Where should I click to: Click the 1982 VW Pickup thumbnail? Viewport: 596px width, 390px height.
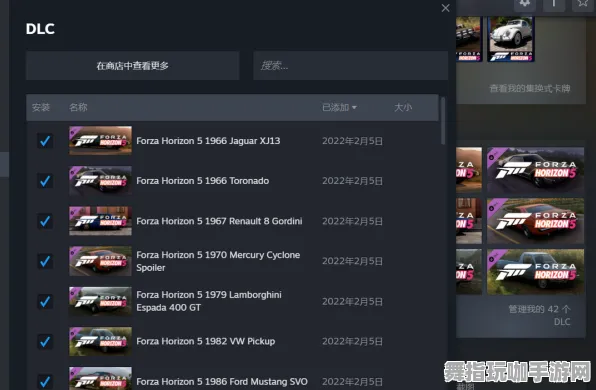[100, 341]
